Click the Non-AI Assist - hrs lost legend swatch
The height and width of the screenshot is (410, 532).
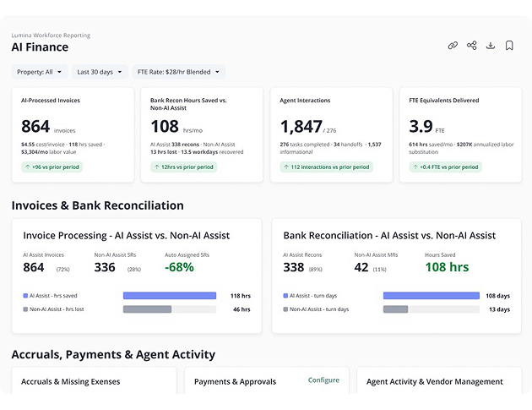[x=25, y=309]
